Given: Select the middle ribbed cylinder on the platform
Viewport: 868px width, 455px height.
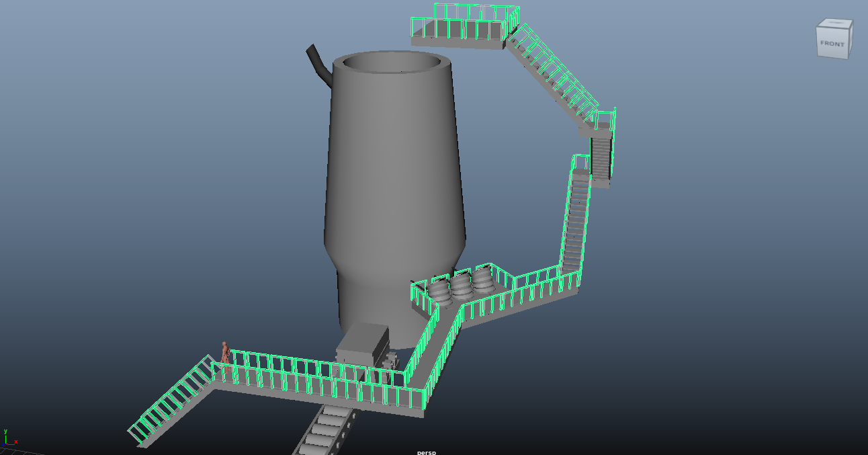Looking at the screenshot, I should tap(461, 286).
